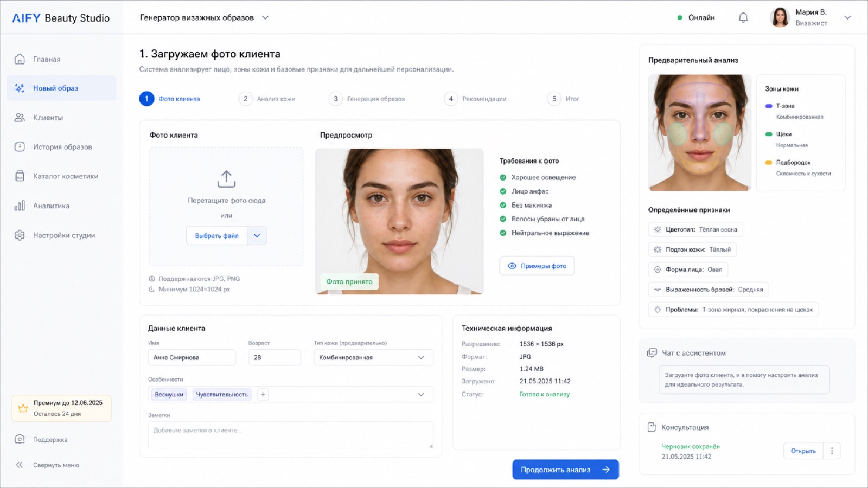Go to step 2 Анализ кожи

(267, 99)
